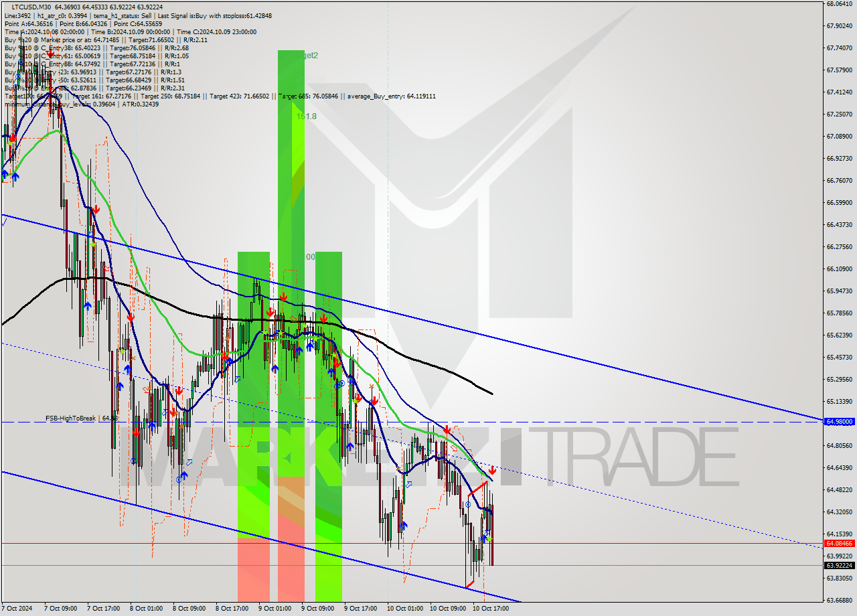Click the '8 Oct 01:00' time label
The image size is (857, 616).
146,609
